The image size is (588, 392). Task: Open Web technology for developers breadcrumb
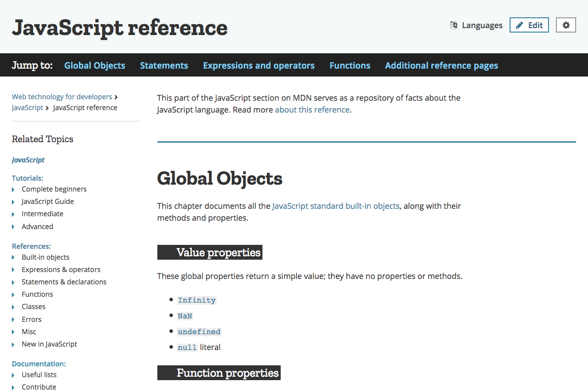(62, 96)
